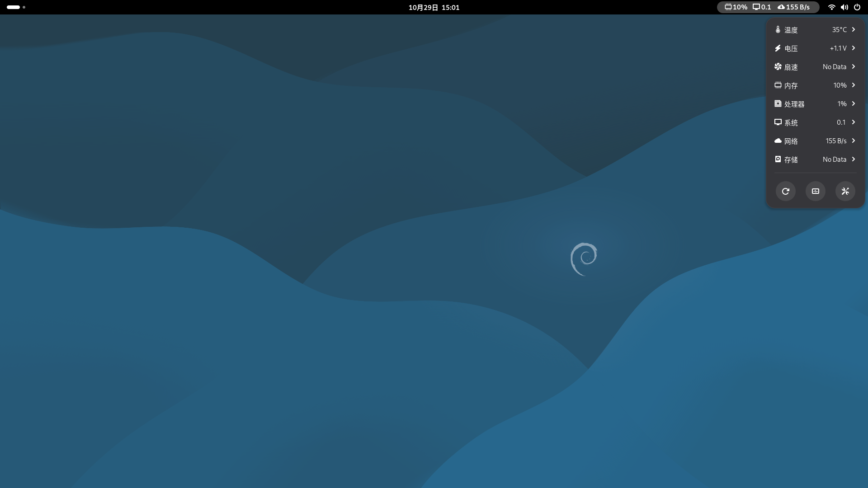Viewport: 868px width, 488px height.
Task: Click the lightning bolt icon for 电压
Action: tap(778, 48)
